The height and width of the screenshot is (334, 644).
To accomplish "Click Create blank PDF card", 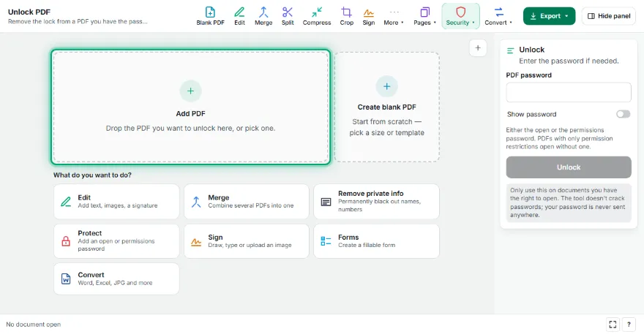I will [387, 107].
